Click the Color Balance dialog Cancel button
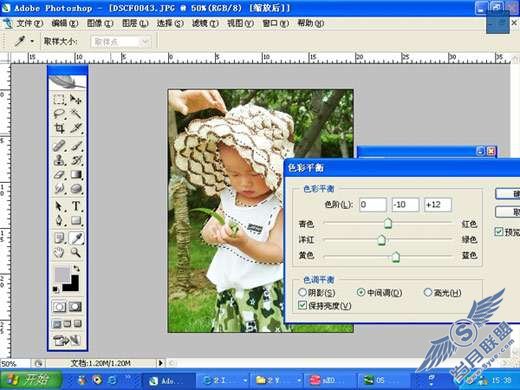 (x=508, y=212)
